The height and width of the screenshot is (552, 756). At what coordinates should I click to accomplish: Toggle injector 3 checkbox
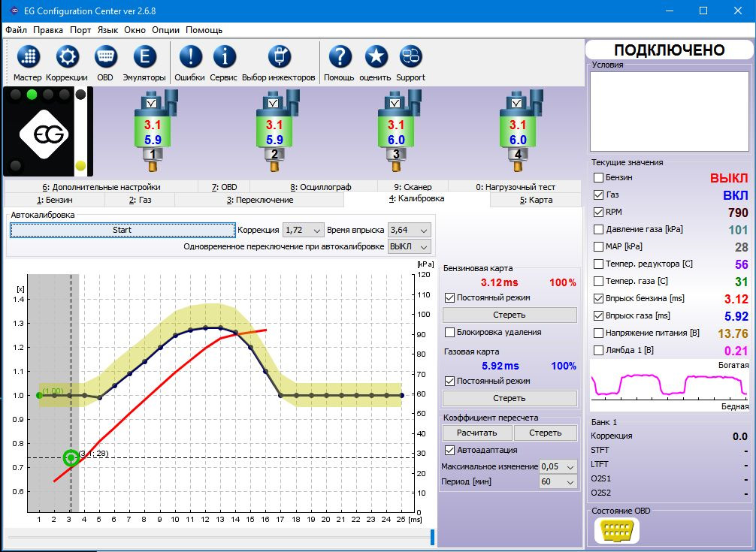pyautogui.click(x=395, y=103)
